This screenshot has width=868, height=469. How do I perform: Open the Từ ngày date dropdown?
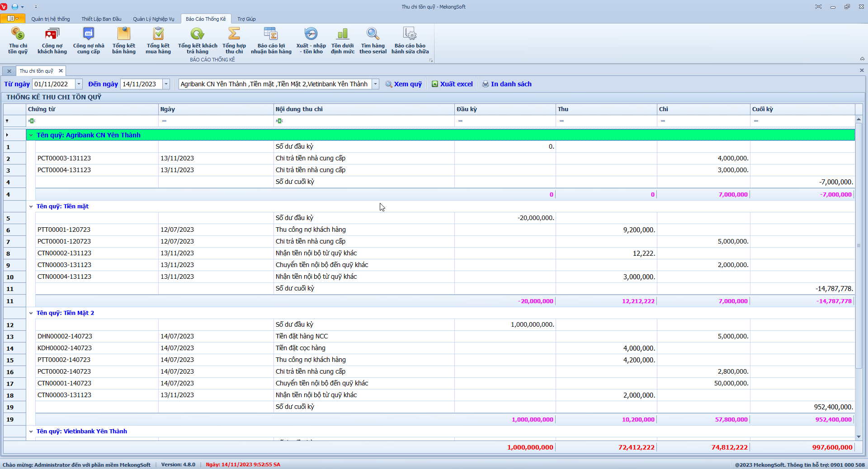(x=79, y=84)
